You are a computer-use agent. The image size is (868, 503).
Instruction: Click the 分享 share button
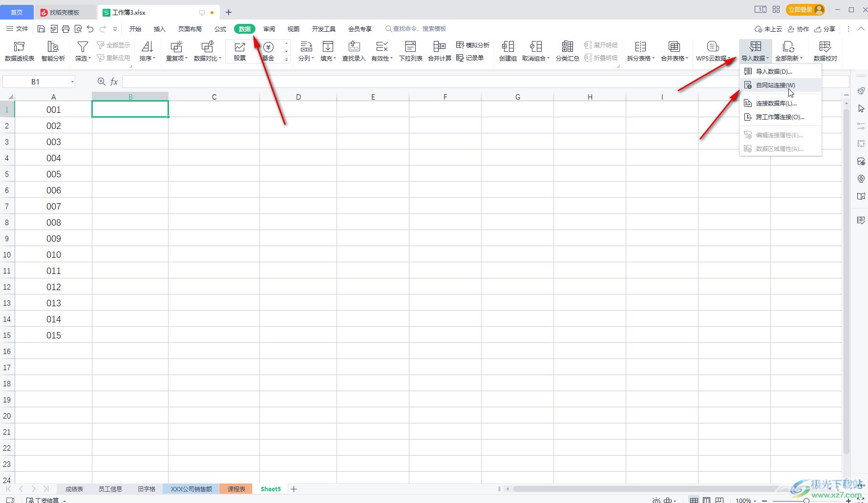click(825, 29)
